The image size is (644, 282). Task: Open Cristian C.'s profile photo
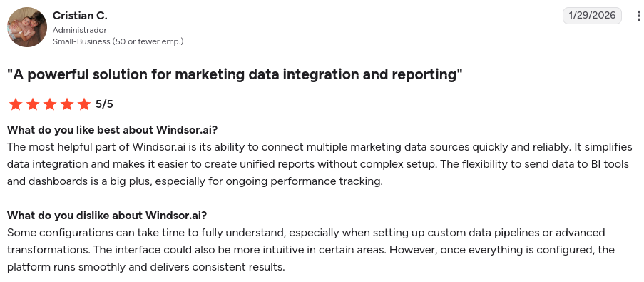[x=26, y=26]
